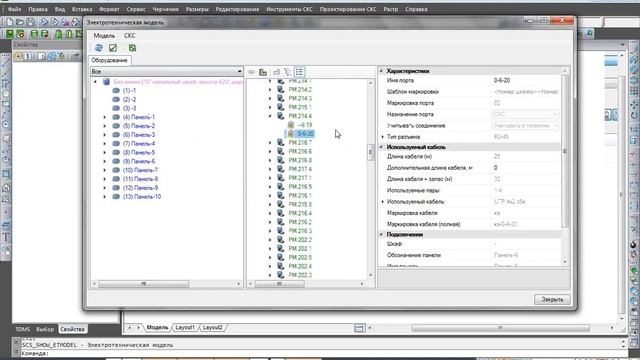Select the (5) Панель-2 tree item
Screen dimensions: 640x360
point(139,126)
